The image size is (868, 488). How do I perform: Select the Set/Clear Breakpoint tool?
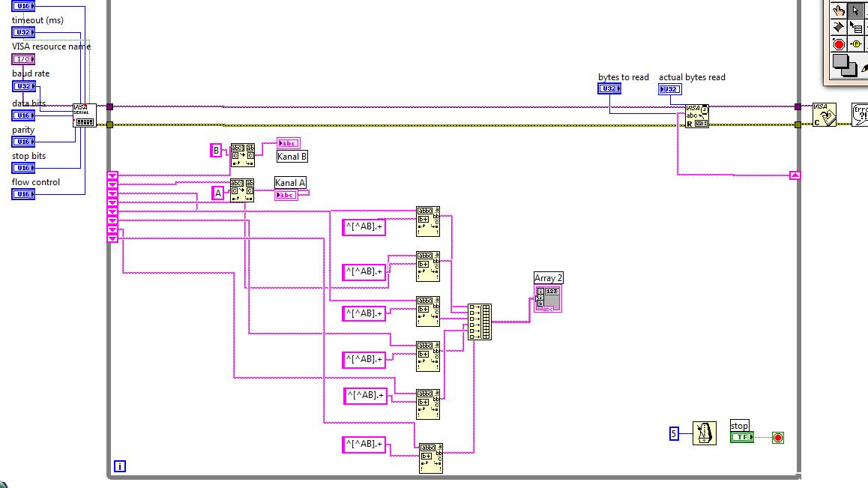point(839,43)
